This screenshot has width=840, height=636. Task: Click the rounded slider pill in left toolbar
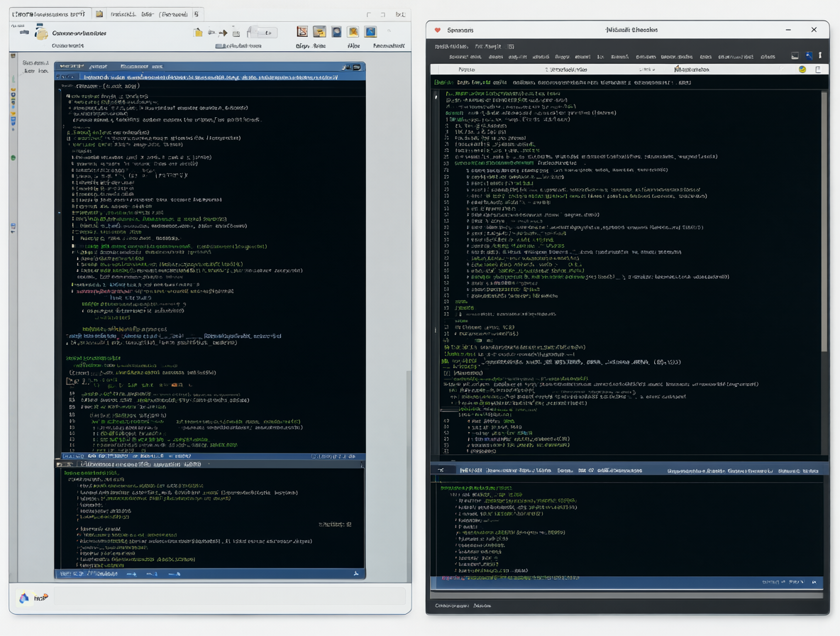click(x=262, y=33)
